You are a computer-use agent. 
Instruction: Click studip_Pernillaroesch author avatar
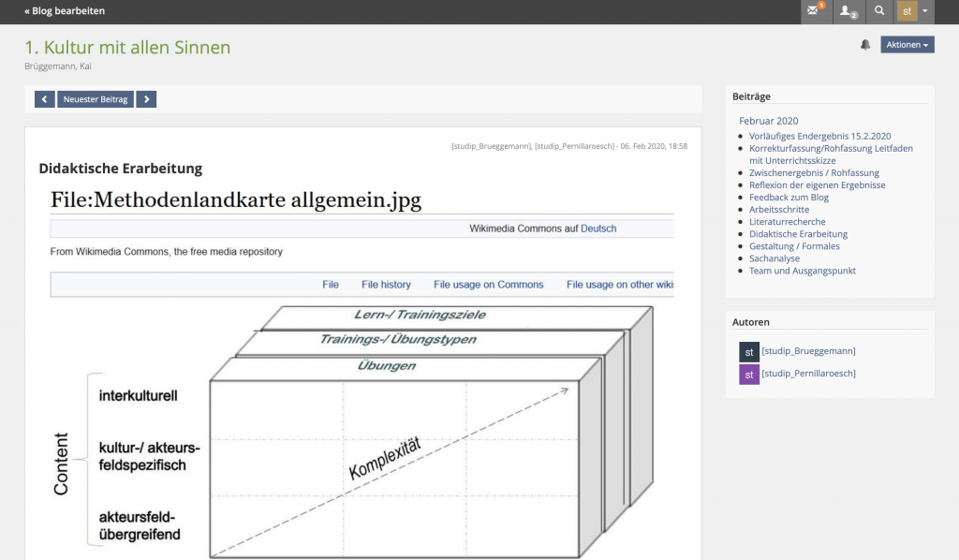(748, 374)
